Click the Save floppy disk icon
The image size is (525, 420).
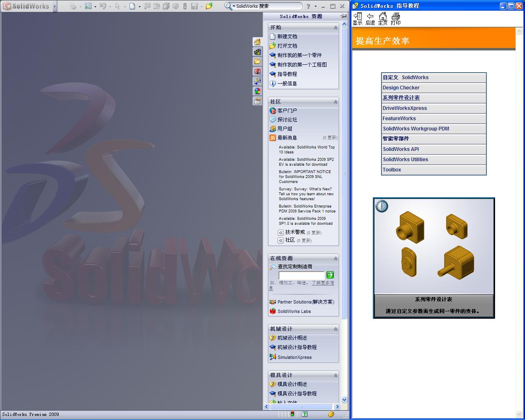[194, 6]
